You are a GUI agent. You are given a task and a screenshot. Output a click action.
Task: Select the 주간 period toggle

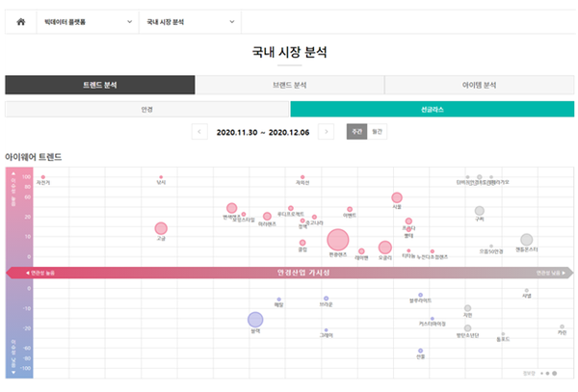(355, 131)
